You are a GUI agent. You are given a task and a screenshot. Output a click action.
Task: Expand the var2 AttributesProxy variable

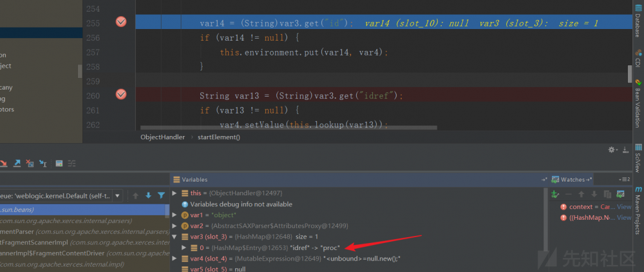(x=174, y=226)
